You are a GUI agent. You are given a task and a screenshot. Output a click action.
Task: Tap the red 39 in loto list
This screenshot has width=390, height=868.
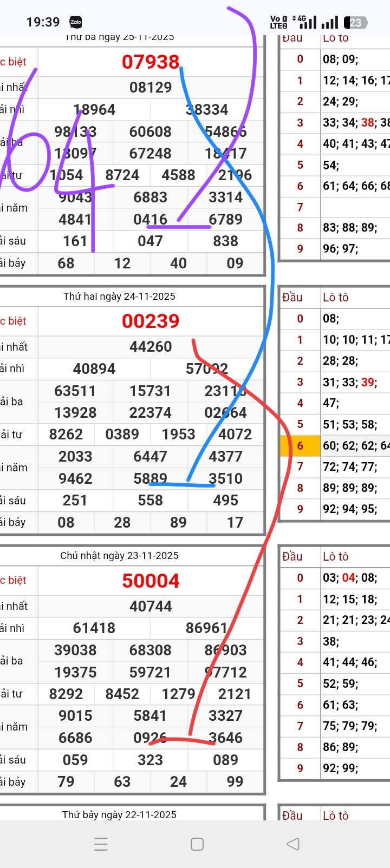(368, 382)
